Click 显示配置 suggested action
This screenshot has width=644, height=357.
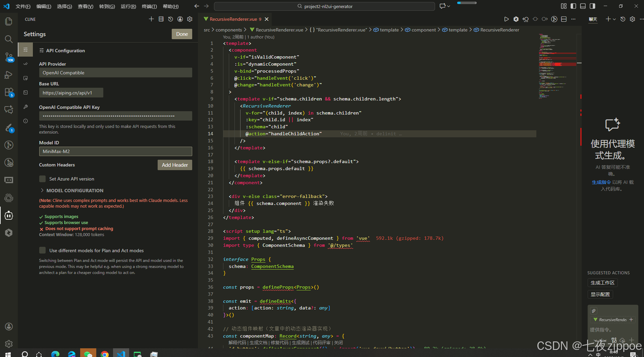click(x=600, y=294)
